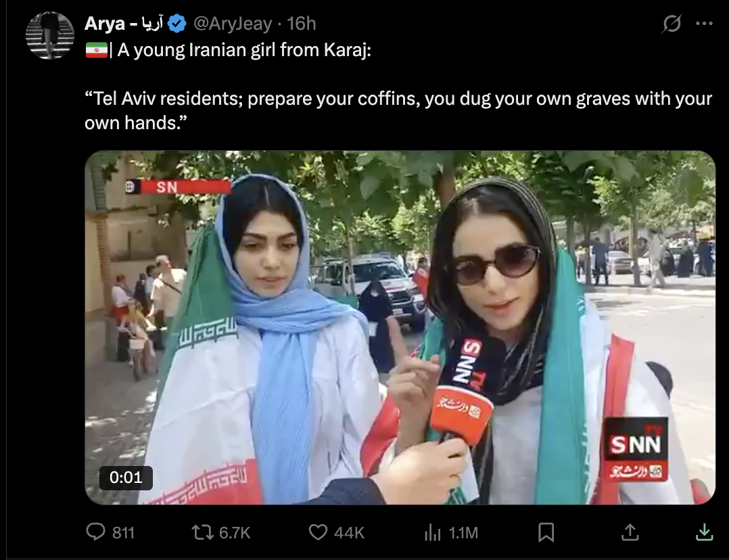Open the reply comment icon
The width and height of the screenshot is (729, 560).
pyautogui.click(x=96, y=532)
